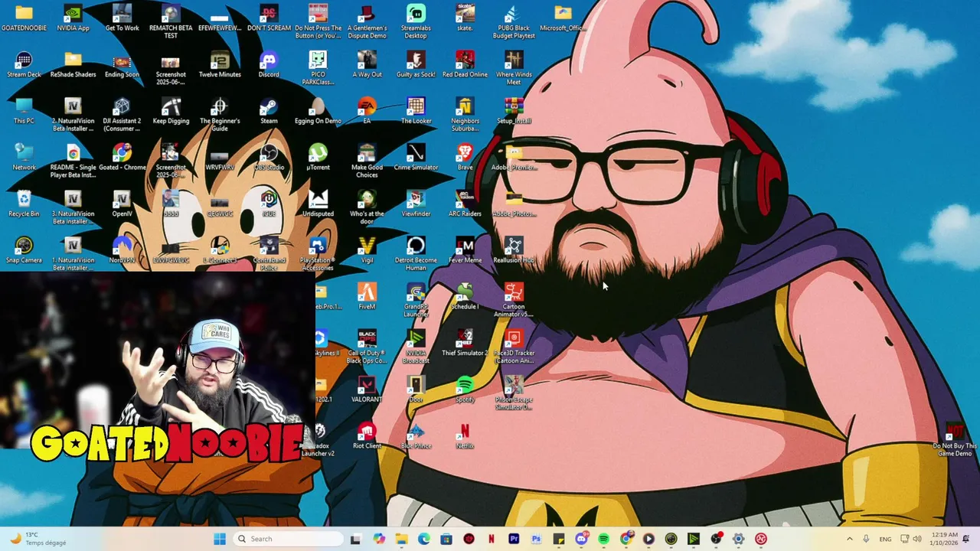Open the Microsoft_Office folder icon

coord(563,18)
